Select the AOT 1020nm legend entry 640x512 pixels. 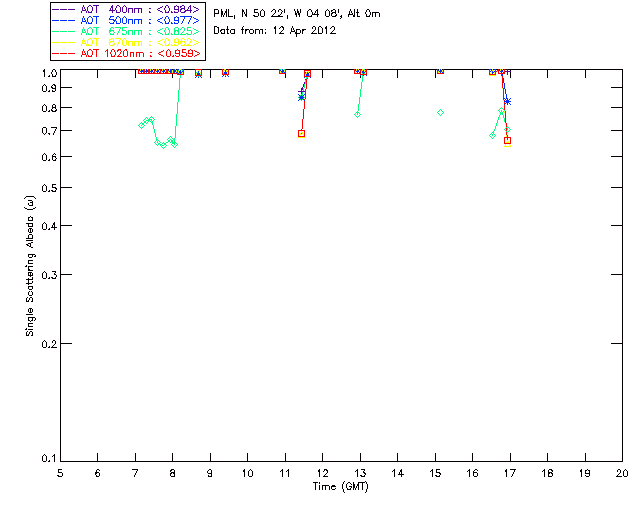coord(126,53)
